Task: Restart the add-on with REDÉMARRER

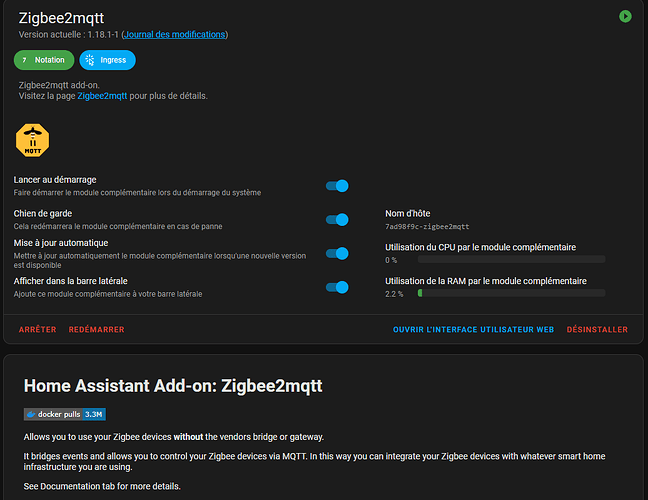Action: pos(96,329)
